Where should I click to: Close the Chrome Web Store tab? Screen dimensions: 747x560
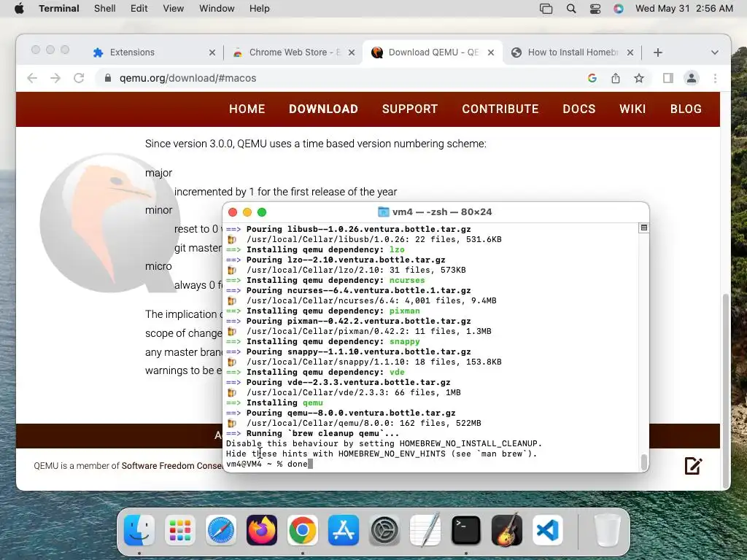pos(352,52)
